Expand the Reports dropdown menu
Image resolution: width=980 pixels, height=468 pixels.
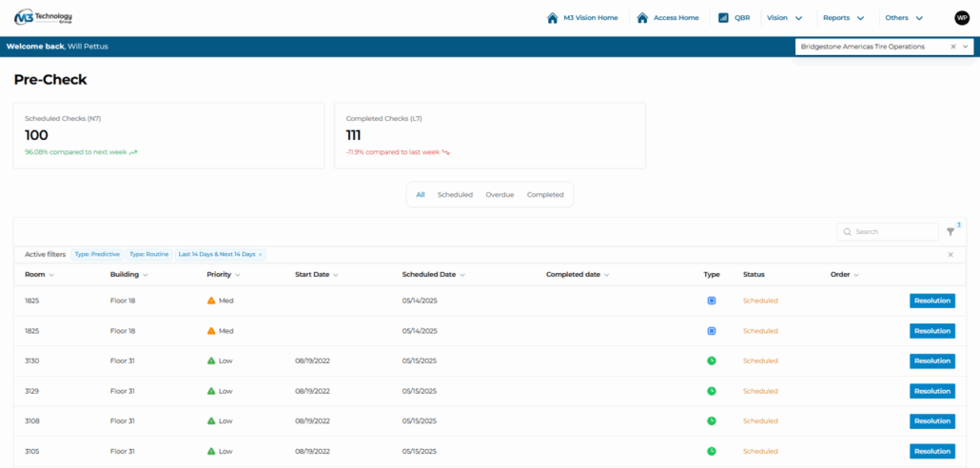coord(843,17)
